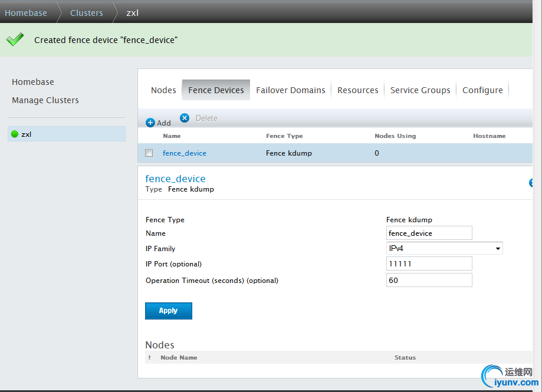542x392 pixels.
Task: Tick the fence_device row checkbox
Action: pos(149,153)
